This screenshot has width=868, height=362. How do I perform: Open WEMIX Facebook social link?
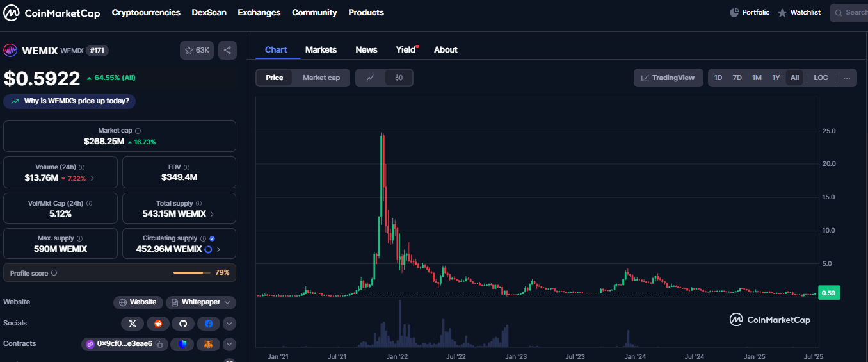[x=209, y=324]
